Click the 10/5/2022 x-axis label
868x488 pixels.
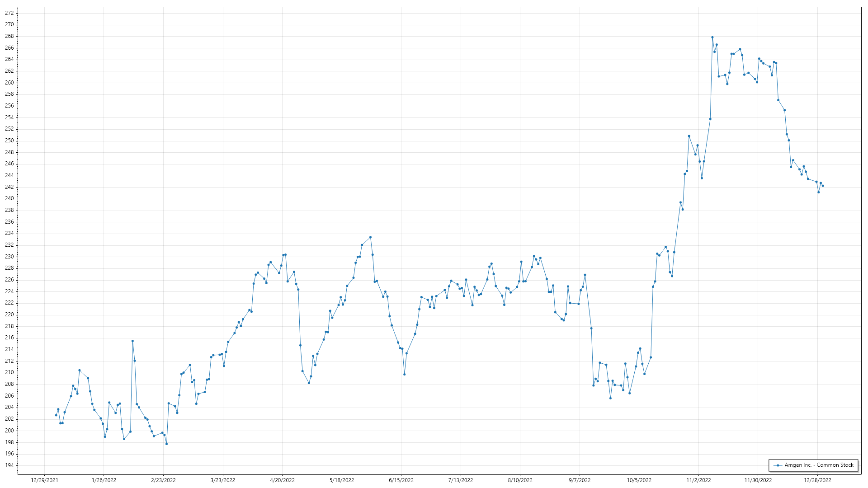pos(639,480)
